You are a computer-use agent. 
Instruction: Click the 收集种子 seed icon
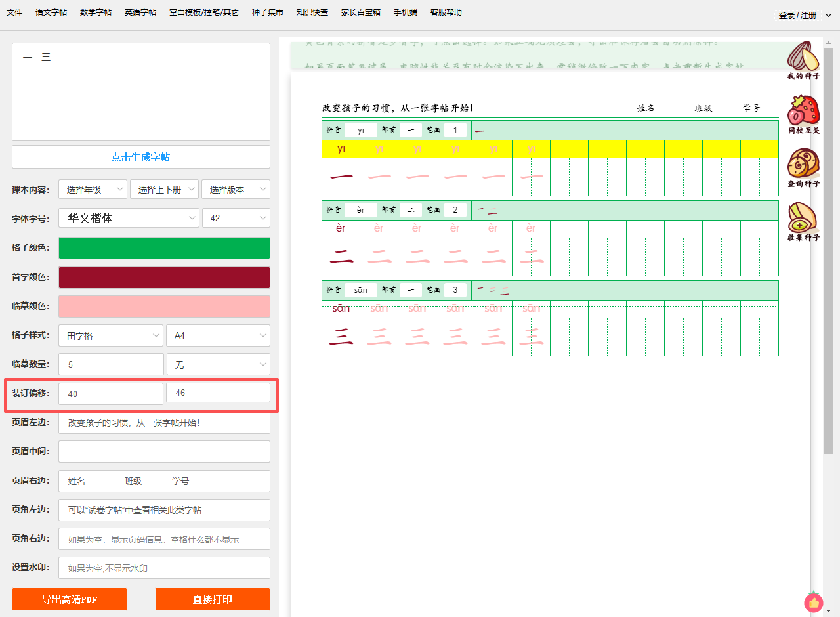(803, 218)
